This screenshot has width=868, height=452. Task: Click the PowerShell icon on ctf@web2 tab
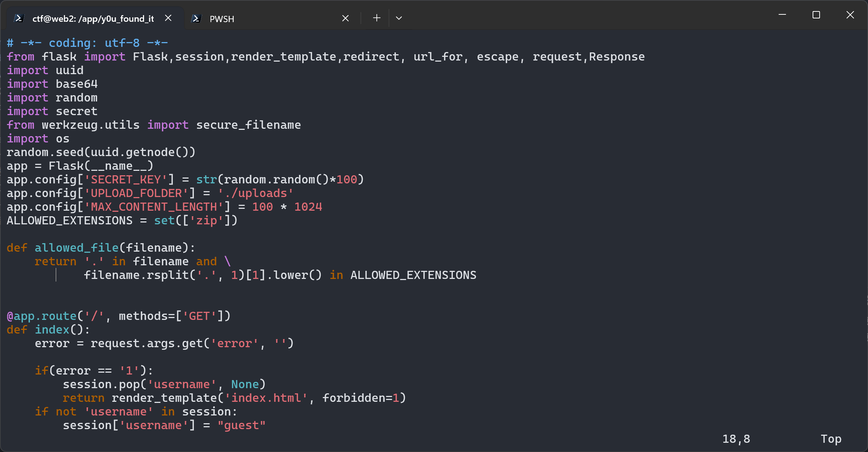click(x=19, y=18)
